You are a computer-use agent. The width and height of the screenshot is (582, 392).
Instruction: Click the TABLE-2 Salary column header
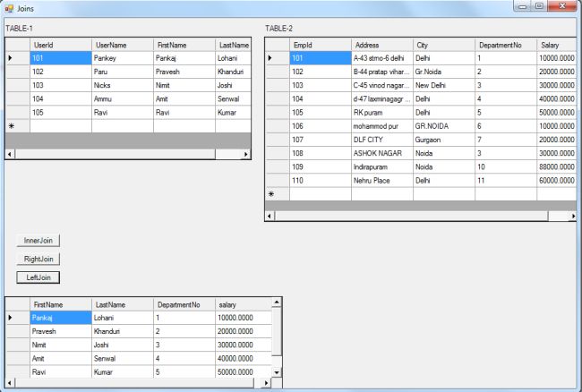tap(556, 45)
